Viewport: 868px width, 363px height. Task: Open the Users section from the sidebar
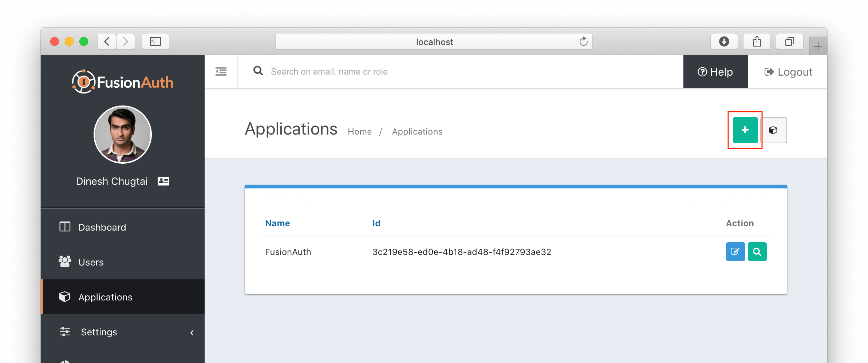(x=91, y=262)
